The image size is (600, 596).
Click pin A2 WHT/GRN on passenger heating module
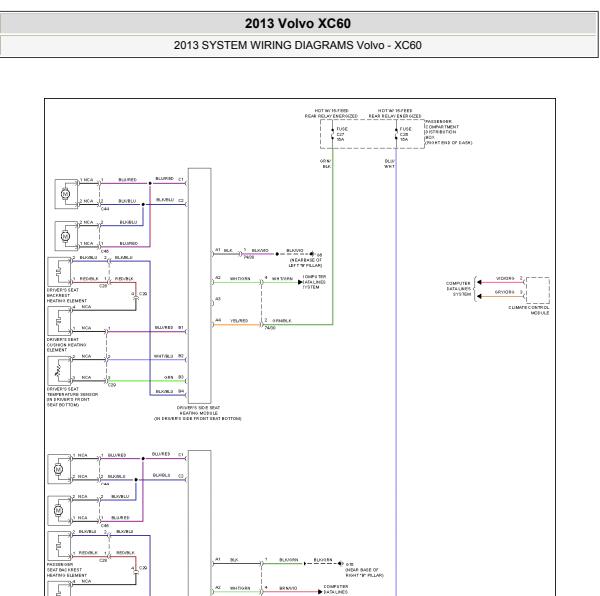pyautogui.click(x=232, y=588)
